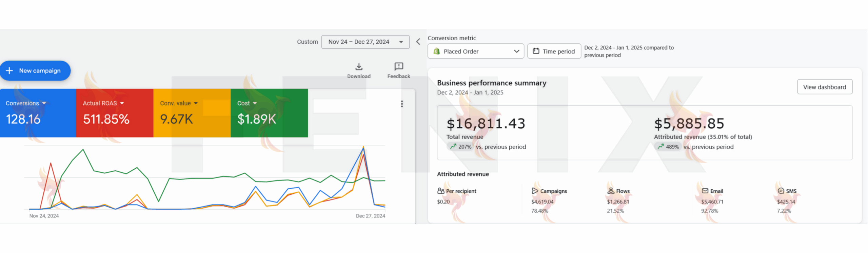Open the Conversions metric dropdown
This screenshot has height=253, width=868.
(x=44, y=103)
